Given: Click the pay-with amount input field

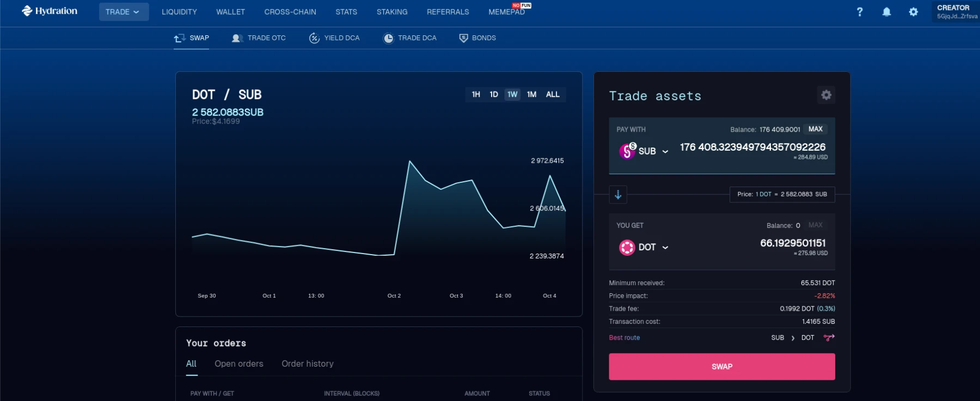Looking at the screenshot, I should click(x=752, y=147).
